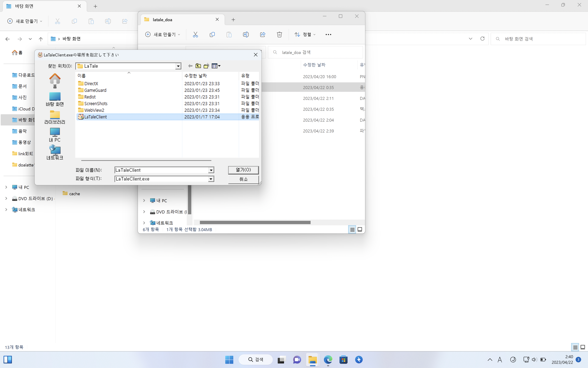Expand 네트워크 in latale_doa navigation pane

[x=144, y=223]
